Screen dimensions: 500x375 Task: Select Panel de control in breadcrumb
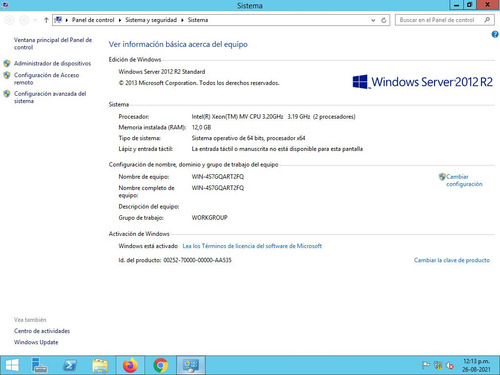coord(93,20)
